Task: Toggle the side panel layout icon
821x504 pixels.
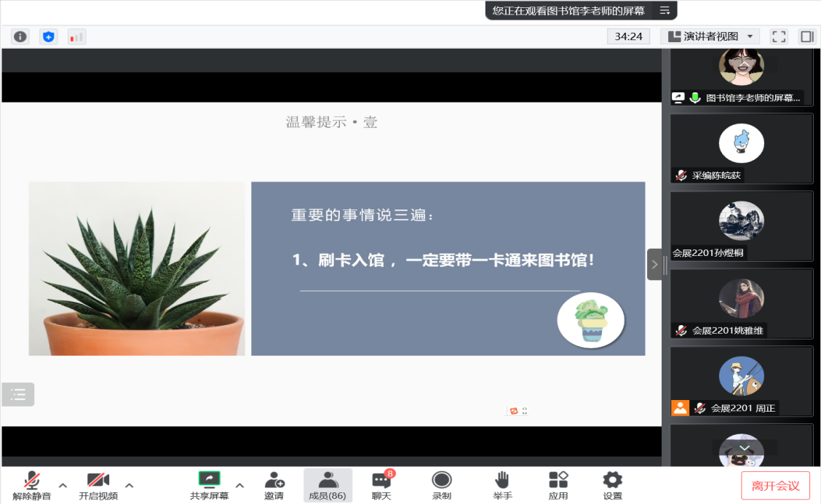Action: [x=806, y=36]
